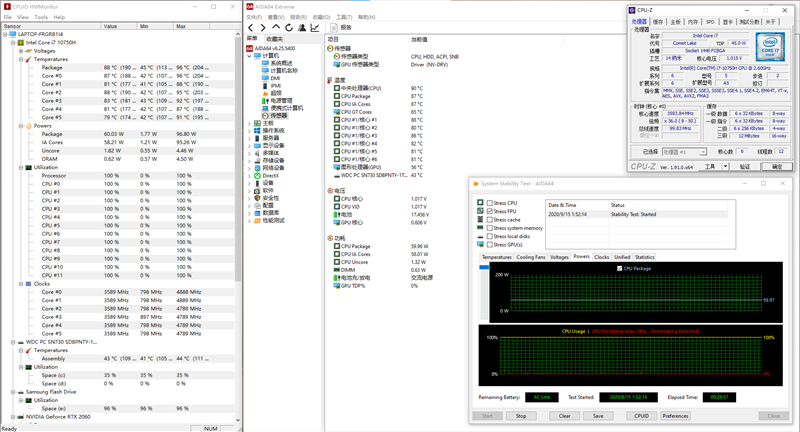Open the 内存 tab in CPU-Z
This screenshot has height=432, width=800.
click(692, 22)
